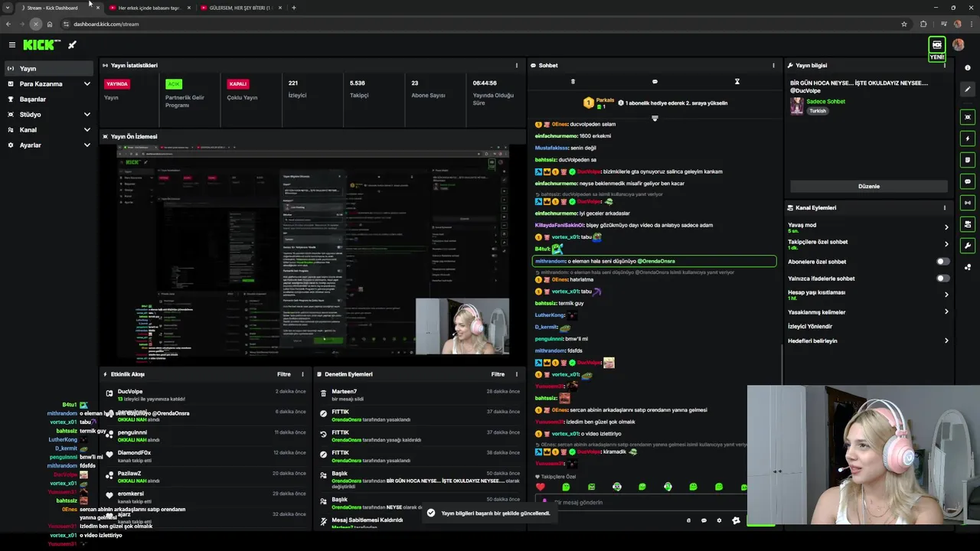Viewport: 980px width, 551px height.
Task: Open Yasaklanmış kelimeler arrow
Action: point(946,311)
